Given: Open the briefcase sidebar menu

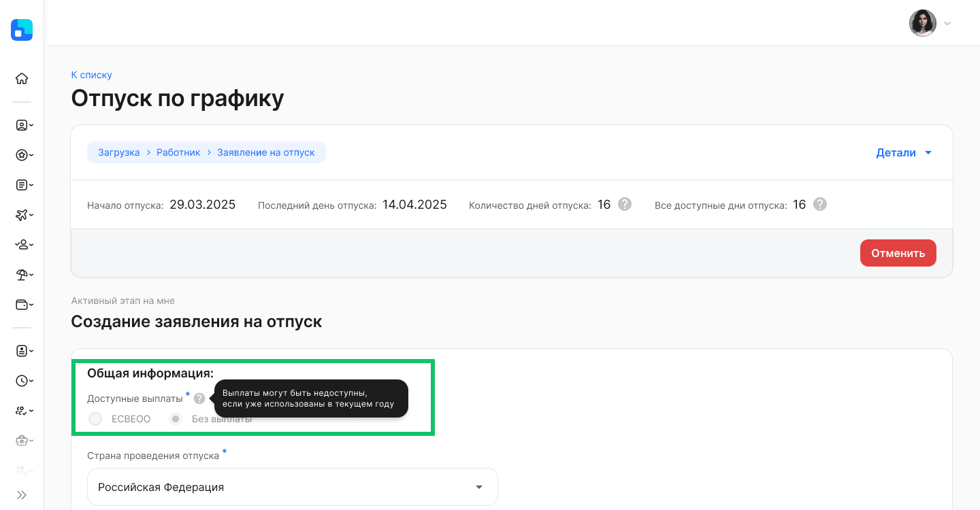Looking at the screenshot, I should point(24,441).
